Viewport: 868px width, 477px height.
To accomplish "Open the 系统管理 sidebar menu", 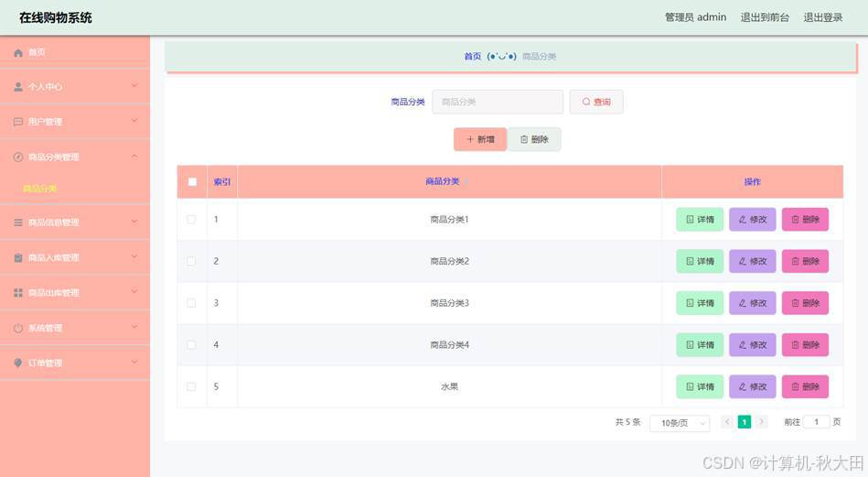I will (75, 329).
